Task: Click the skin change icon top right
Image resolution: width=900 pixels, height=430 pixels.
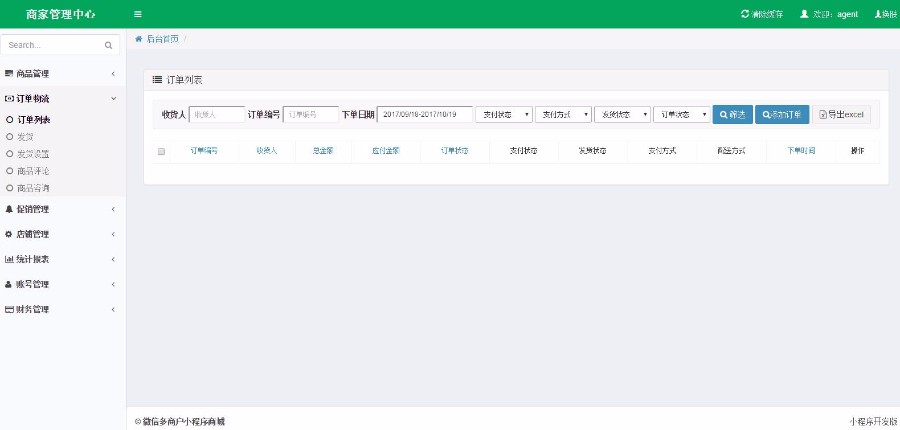Action: point(878,14)
